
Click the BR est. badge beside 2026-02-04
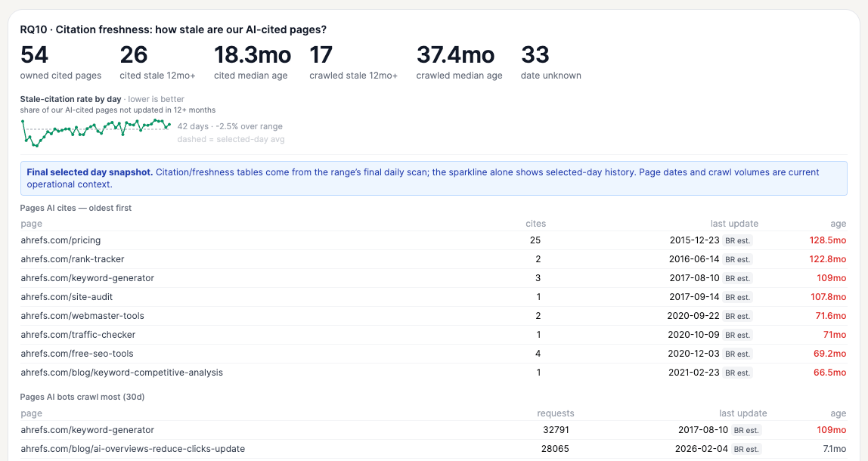pyautogui.click(x=746, y=449)
